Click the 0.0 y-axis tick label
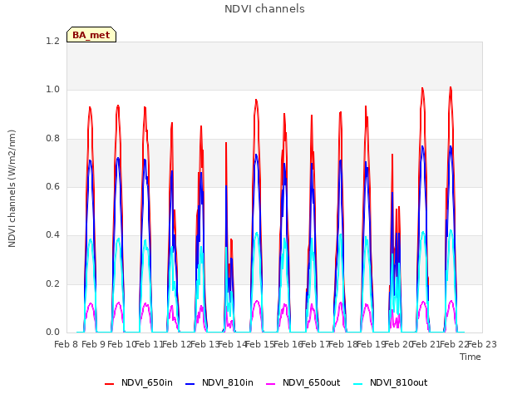The width and height of the screenshot is (532, 399). coord(52,332)
